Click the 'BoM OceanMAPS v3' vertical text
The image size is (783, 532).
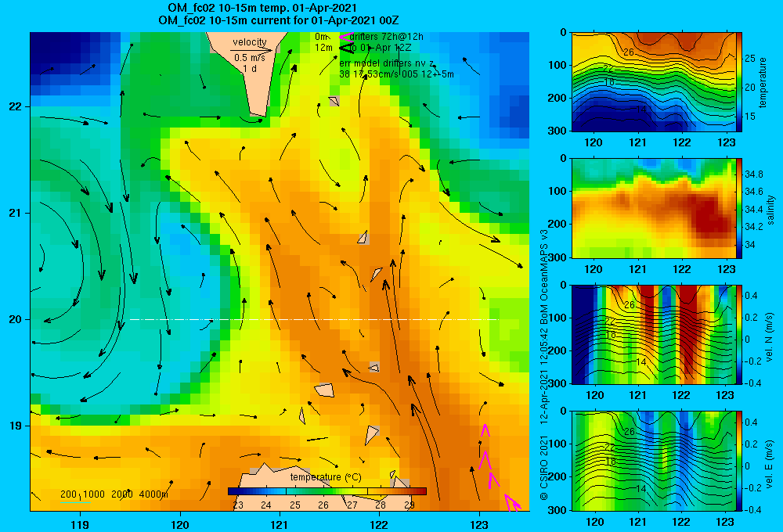pos(544,278)
